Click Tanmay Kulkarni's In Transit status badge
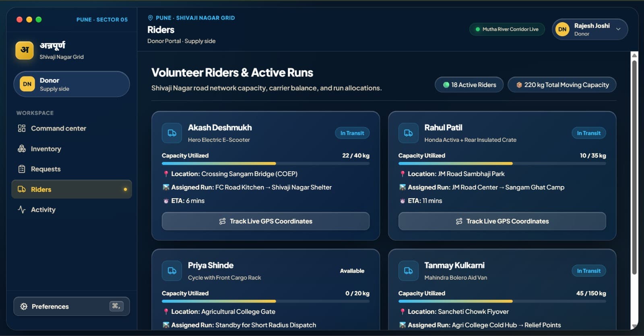644x336 pixels. [589, 271]
